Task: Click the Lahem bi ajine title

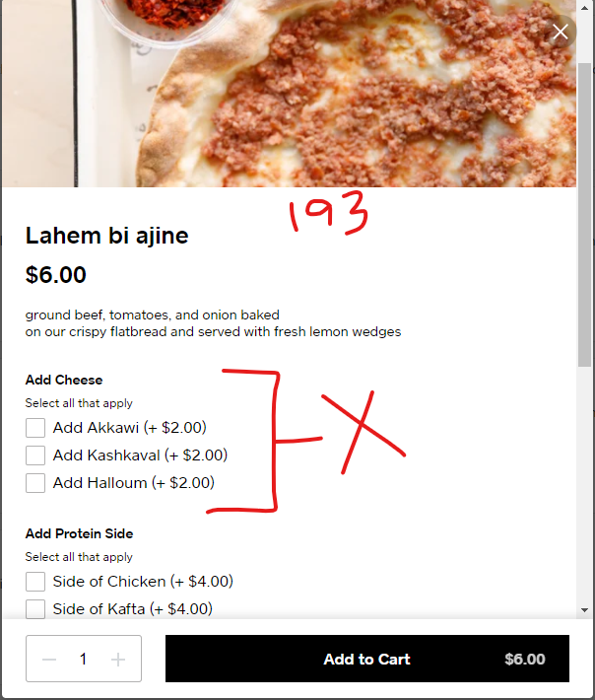Action: [x=107, y=236]
